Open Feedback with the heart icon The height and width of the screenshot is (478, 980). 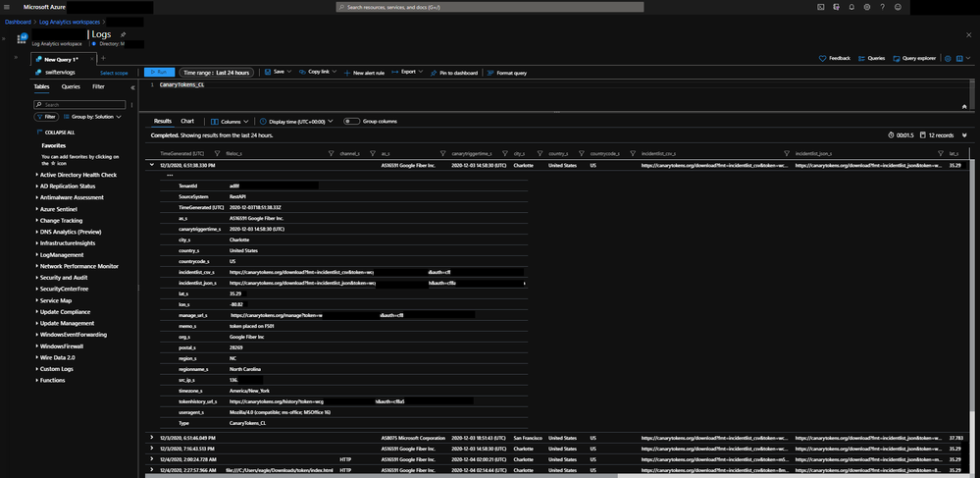pyautogui.click(x=835, y=58)
